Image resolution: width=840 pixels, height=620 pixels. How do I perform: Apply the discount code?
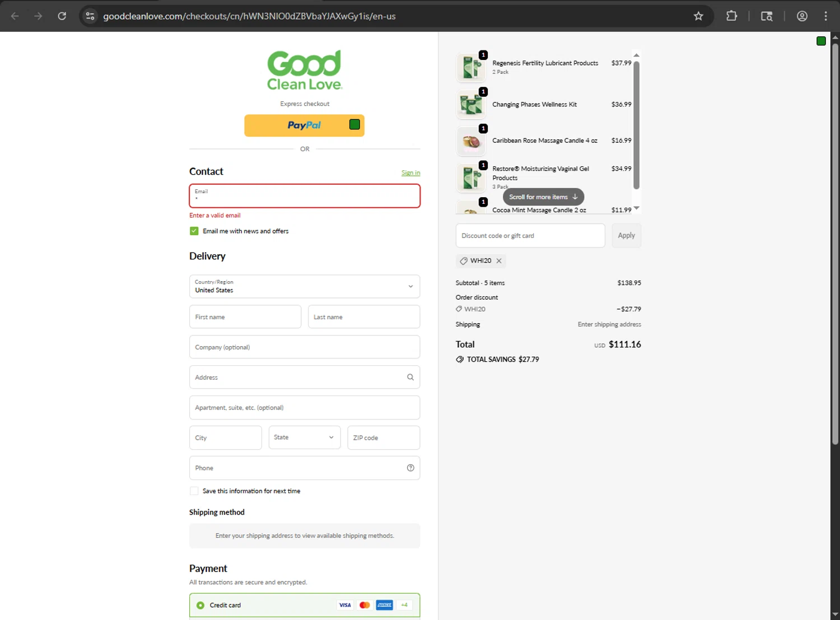point(626,235)
